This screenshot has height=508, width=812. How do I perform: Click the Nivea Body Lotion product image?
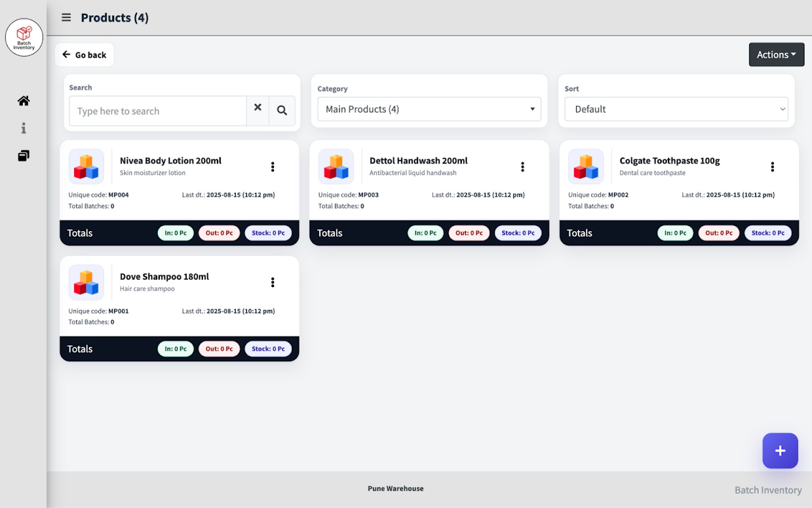86,166
